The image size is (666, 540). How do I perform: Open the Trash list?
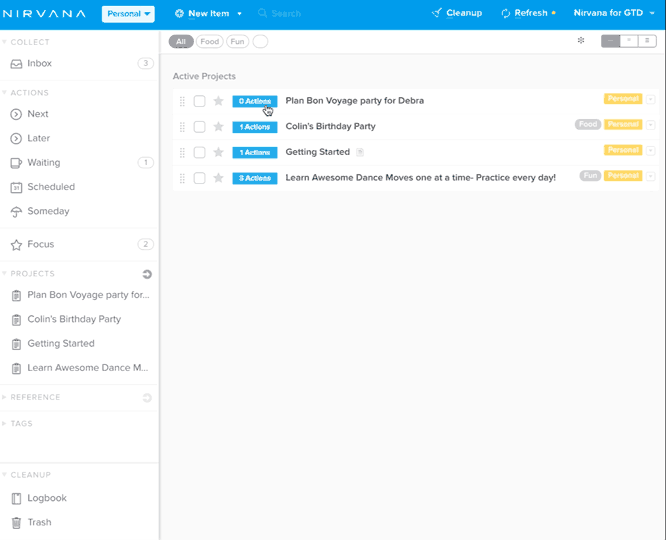[x=39, y=523]
